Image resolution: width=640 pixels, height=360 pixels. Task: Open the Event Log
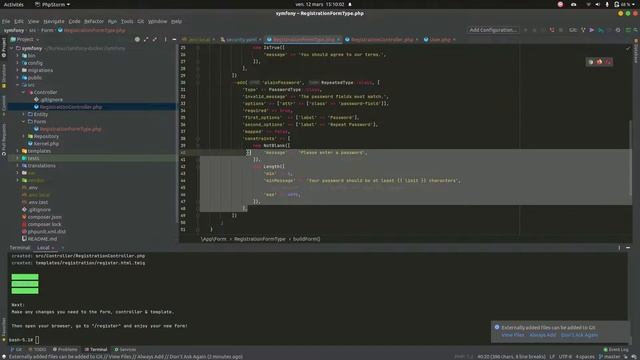tap(616, 349)
